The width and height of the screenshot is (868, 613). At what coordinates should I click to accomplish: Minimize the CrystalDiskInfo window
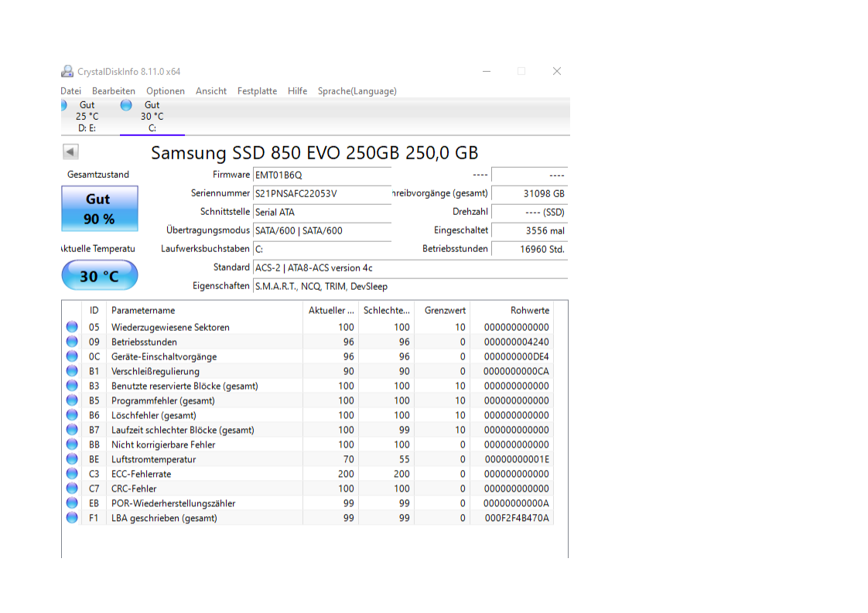[487, 71]
